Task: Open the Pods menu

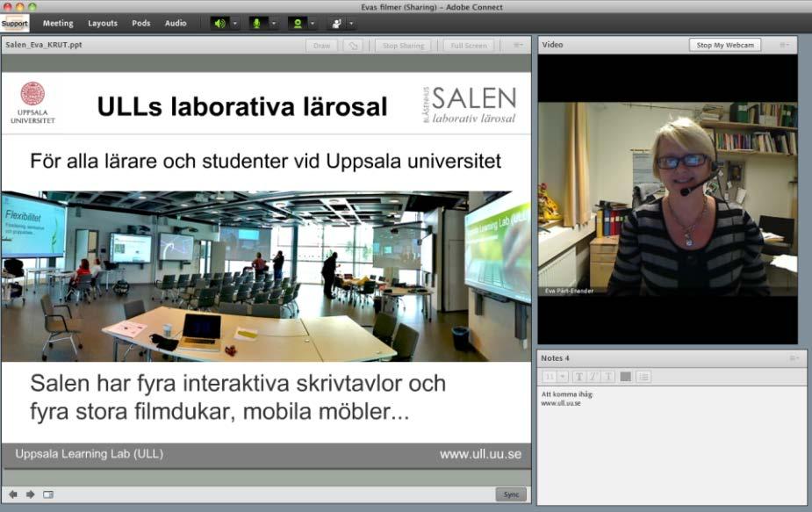Action: tap(140, 24)
